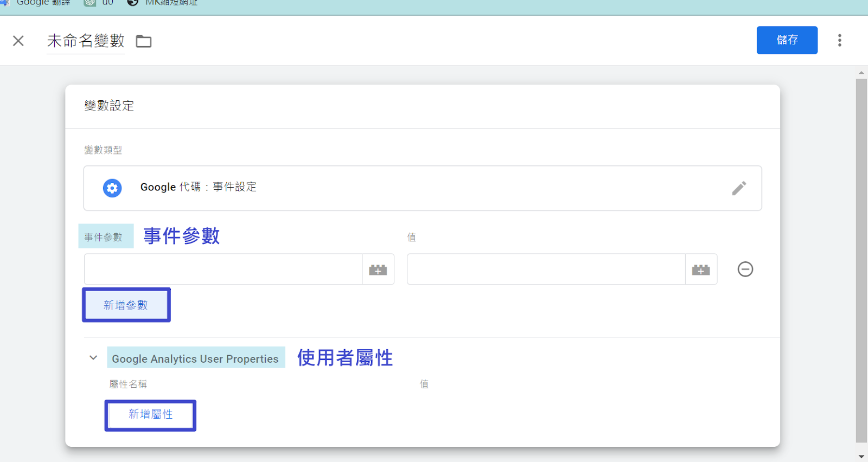Focus the event parameter name input field

(223, 269)
